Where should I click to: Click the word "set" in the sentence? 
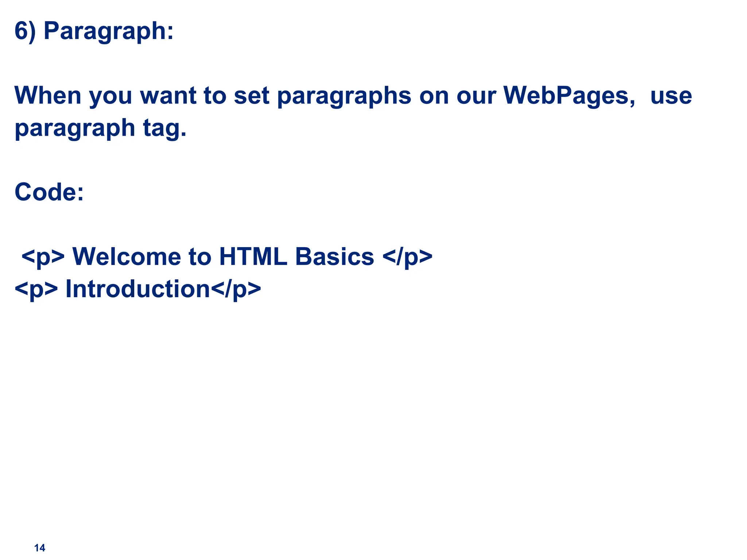pos(251,96)
